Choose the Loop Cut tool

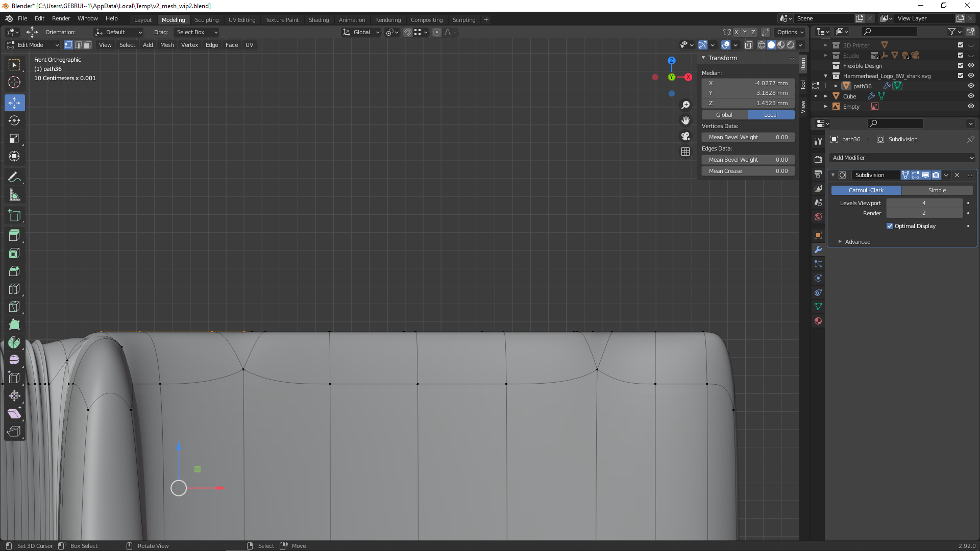[x=14, y=289]
